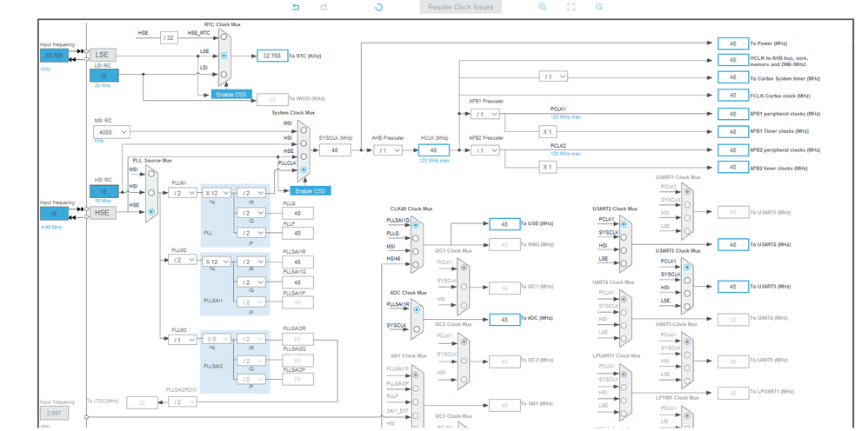This screenshot has height=431, width=868.
Task: Click To Power (MHz) value box
Action: [733, 43]
